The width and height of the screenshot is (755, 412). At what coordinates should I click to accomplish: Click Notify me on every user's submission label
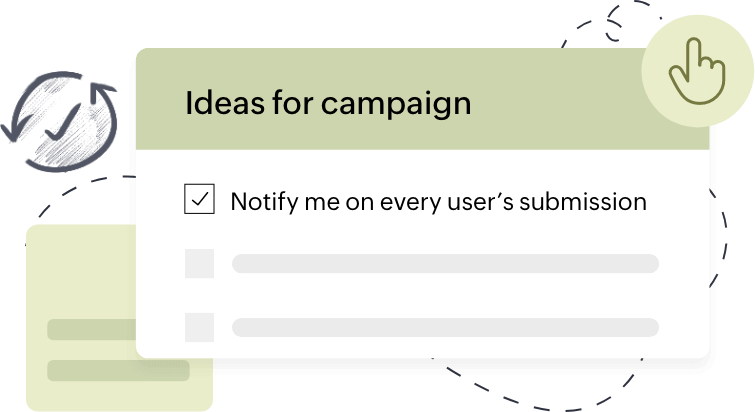point(438,201)
